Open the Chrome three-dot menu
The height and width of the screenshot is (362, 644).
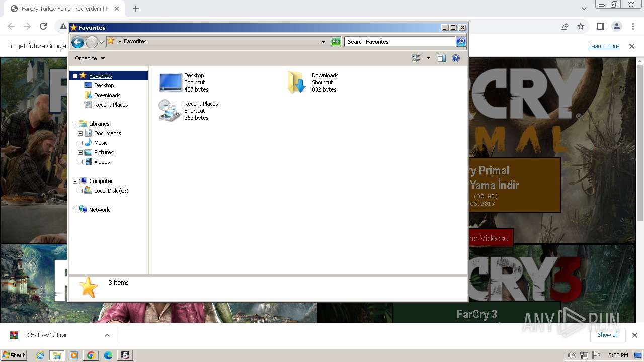(633, 26)
